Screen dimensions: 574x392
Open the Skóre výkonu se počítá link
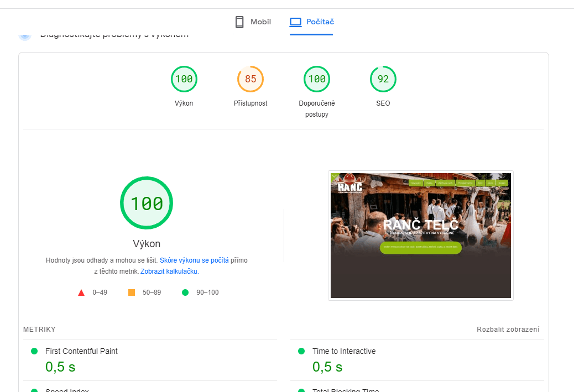click(194, 260)
